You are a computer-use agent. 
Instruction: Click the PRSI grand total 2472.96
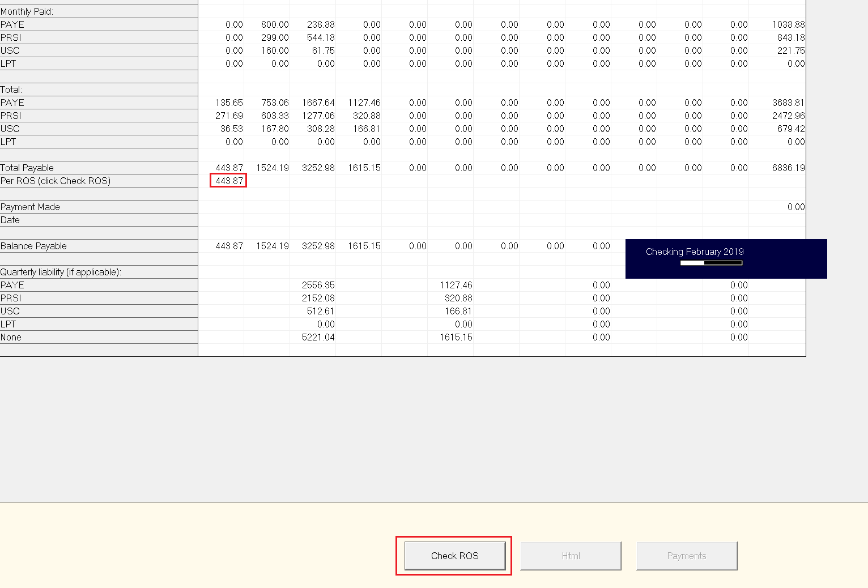[x=788, y=116]
